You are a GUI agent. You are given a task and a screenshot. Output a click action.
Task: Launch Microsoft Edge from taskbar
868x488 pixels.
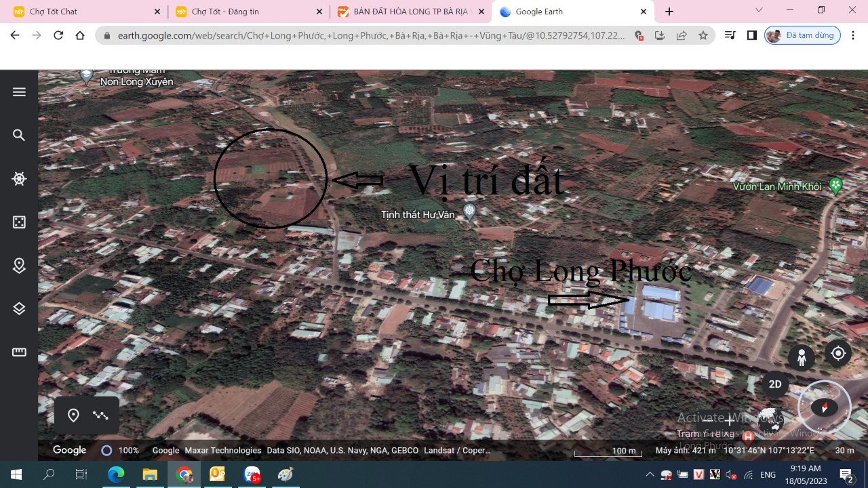coord(117,474)
